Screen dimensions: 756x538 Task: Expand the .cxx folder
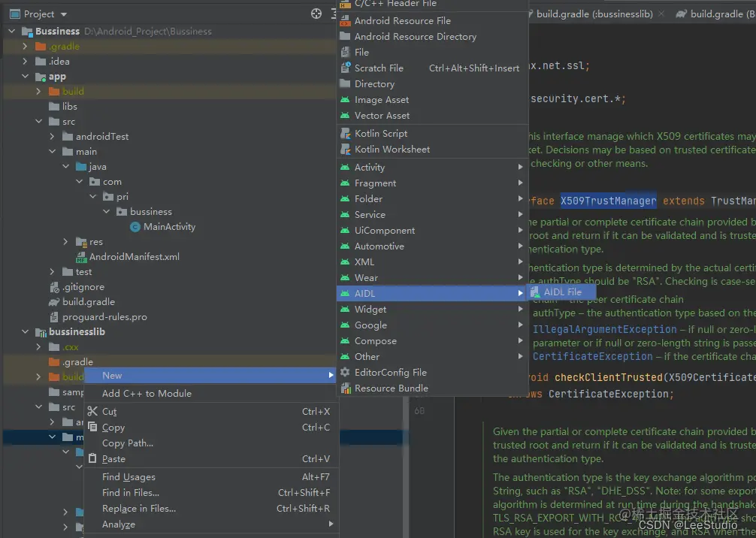point(38,346)
